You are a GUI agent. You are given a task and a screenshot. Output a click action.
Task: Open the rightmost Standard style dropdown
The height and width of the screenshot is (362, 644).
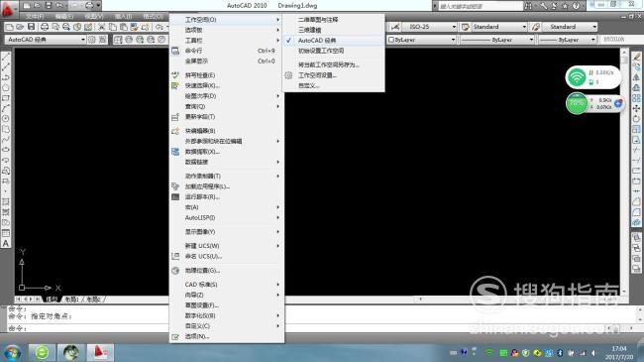click(570, 27)
